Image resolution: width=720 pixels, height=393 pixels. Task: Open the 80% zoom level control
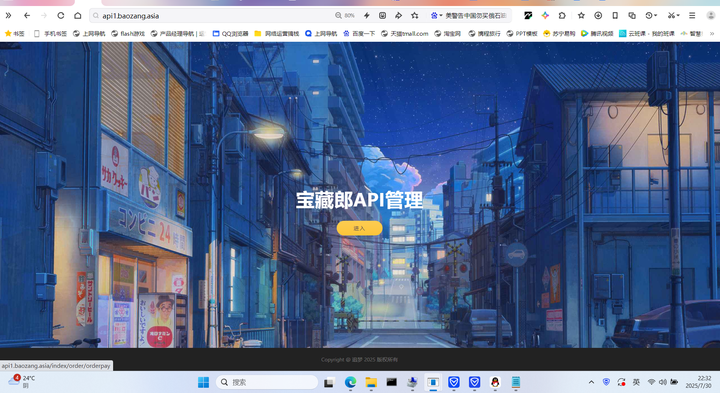tap(345, 16)
